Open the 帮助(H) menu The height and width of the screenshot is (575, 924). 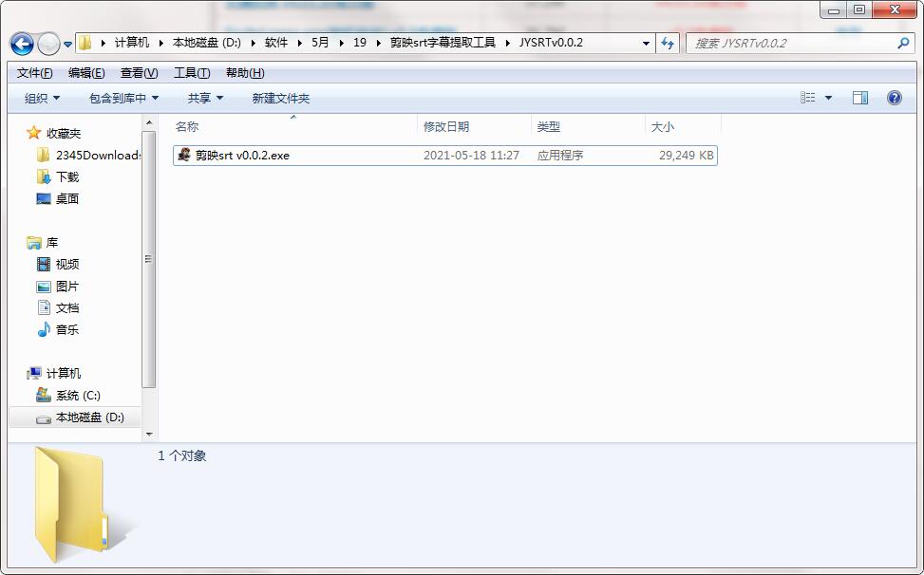(x=245, y=73)
